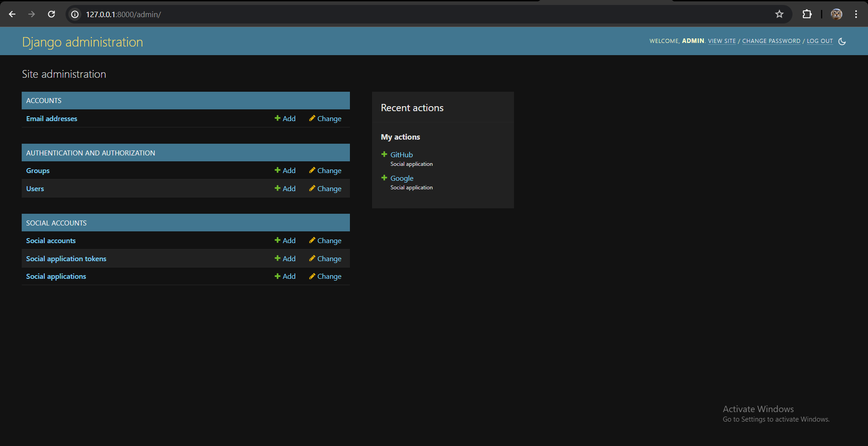
Task: Open the browser profile avatar
Action: click(x=836, y=14)
